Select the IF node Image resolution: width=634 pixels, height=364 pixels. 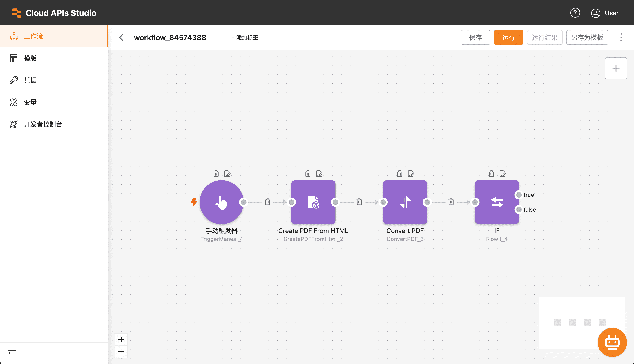click(x=497, y=202)
